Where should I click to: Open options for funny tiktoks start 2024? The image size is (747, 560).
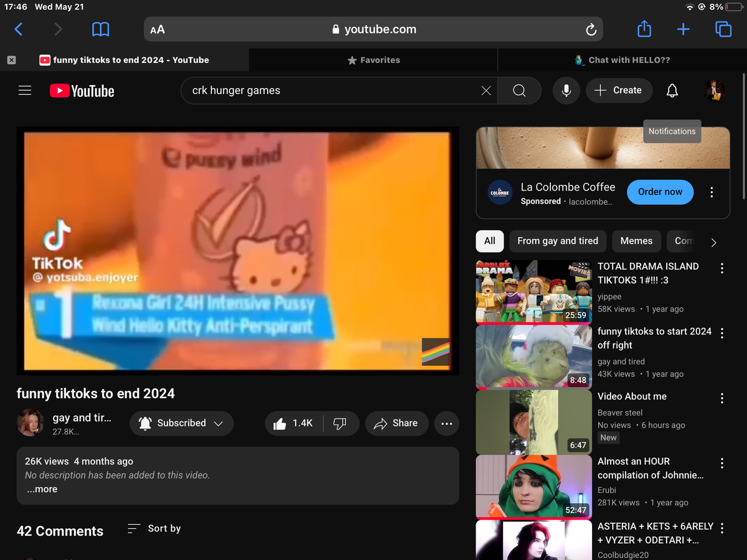722,334
